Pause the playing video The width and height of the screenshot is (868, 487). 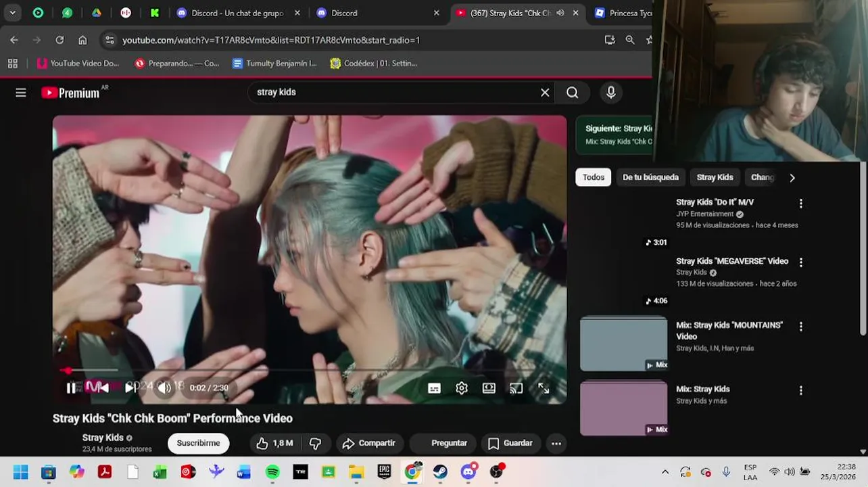tap(71, 388)
